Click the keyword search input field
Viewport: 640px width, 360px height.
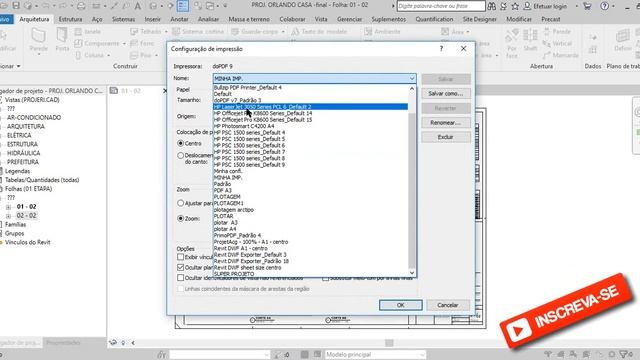441,6
